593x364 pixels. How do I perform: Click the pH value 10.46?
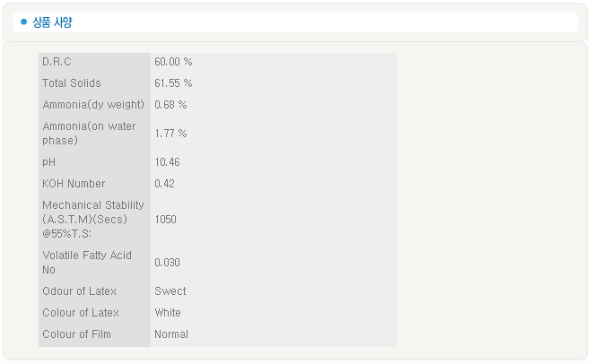click(167, 162)
